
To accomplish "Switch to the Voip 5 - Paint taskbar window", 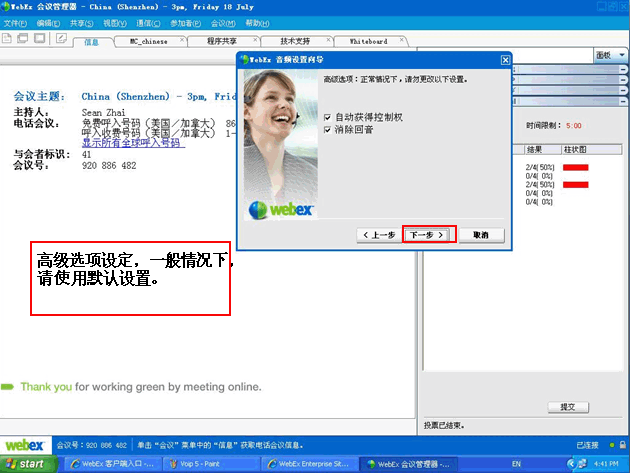I will (211, 464).
